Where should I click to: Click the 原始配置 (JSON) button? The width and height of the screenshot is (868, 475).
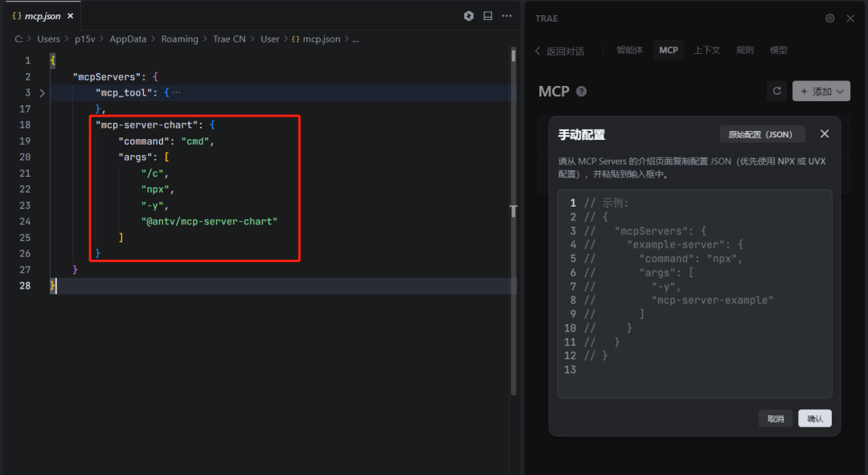tap(762, 134)
